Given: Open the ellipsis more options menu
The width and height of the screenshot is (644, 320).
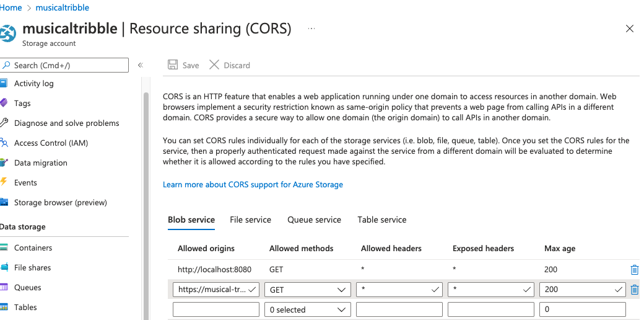Looking at the screenshot, I should (x=311, y=29).
